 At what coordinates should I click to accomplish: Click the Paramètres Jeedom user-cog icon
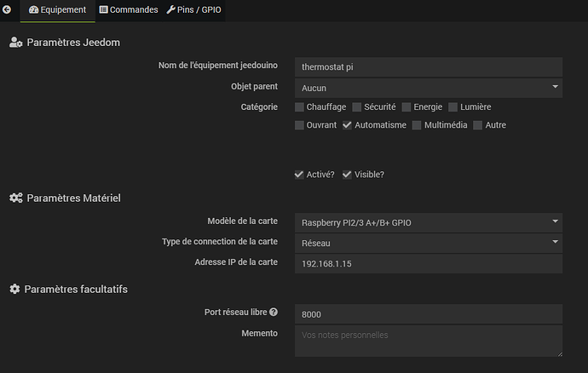point(15,42)
